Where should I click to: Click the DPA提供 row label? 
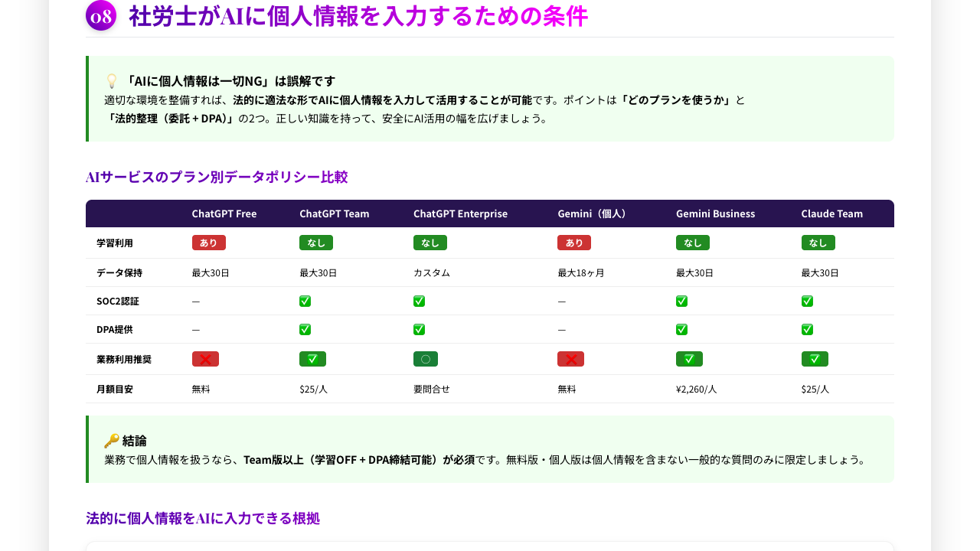coord(115,330)
